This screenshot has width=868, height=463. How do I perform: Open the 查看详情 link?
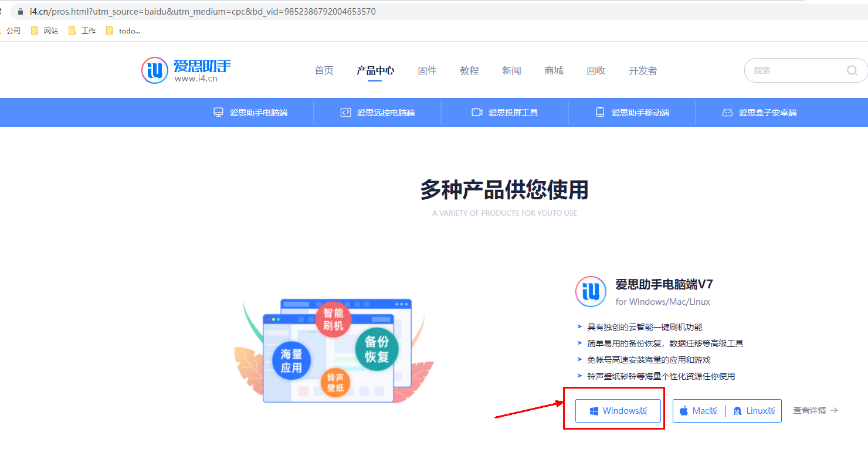coord(815,411)
